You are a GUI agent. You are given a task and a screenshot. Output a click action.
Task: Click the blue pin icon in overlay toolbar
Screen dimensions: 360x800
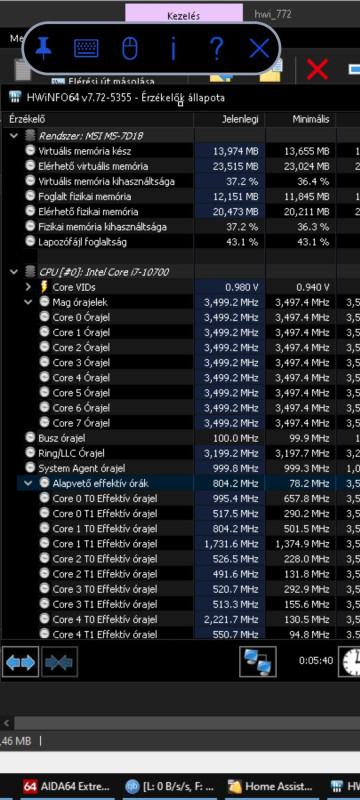pyautogui.click(x=43, y=48)
